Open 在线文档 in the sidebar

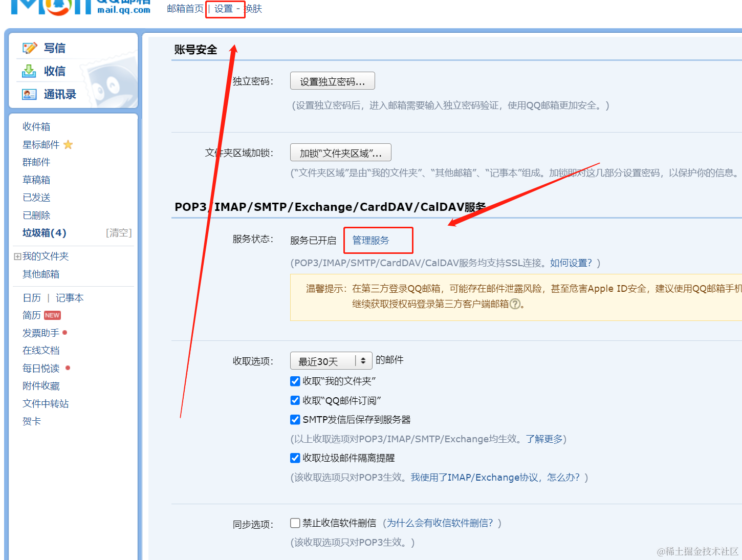coord(41,351)
